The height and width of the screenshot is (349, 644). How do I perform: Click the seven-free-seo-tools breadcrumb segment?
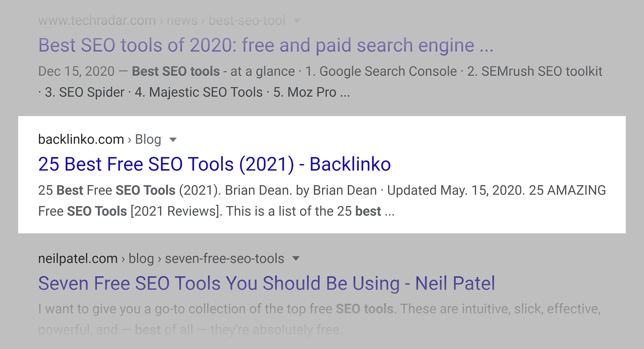(224, 258)
